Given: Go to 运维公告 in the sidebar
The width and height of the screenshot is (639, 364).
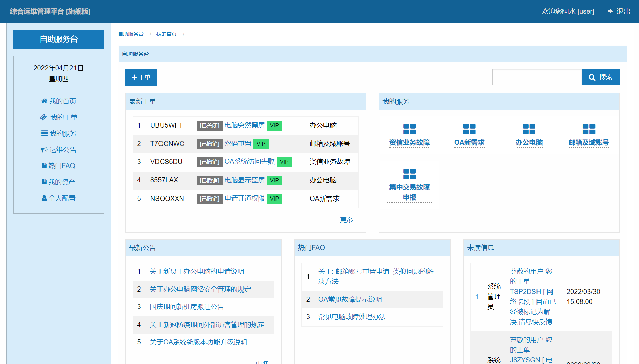Looking at the screenshot, I should (x=63, y=150).
